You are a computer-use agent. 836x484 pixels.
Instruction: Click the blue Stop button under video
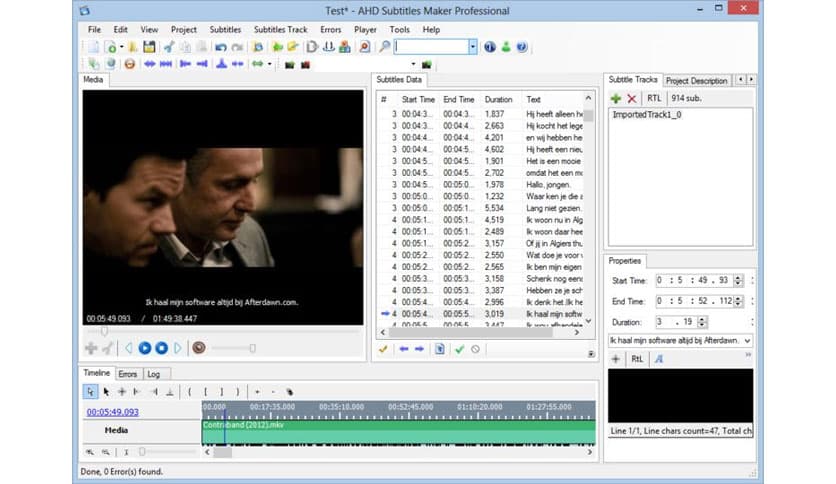point(161,348)
